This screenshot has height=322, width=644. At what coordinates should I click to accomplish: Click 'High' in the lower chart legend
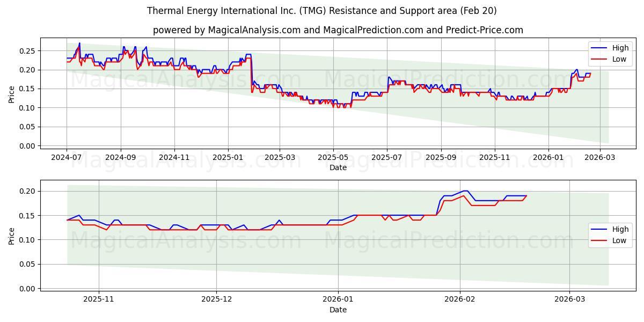pos(620,229)
